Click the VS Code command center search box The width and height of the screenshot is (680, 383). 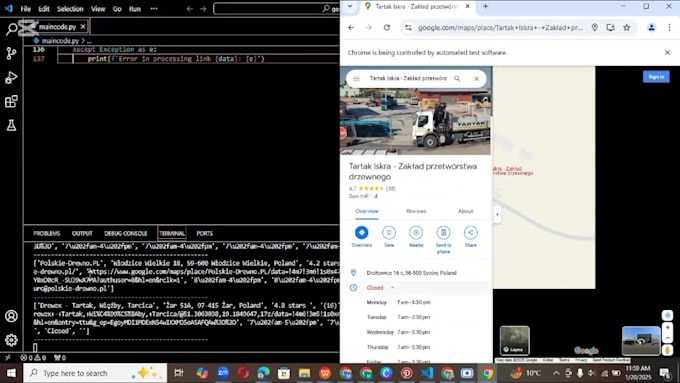[x=277, y=9]
